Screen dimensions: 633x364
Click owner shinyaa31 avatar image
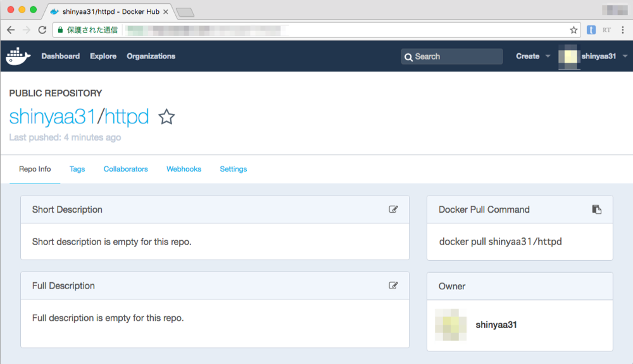[451, 325]
